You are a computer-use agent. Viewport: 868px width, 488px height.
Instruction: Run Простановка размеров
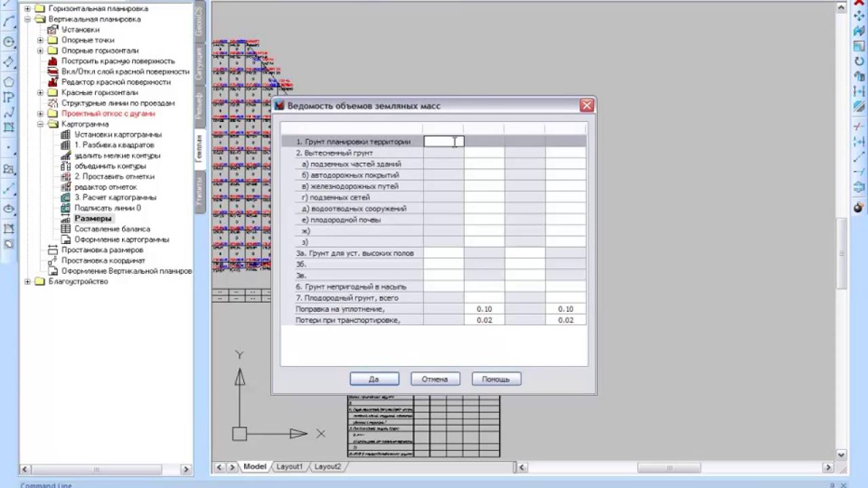click(x=102, y=250)
